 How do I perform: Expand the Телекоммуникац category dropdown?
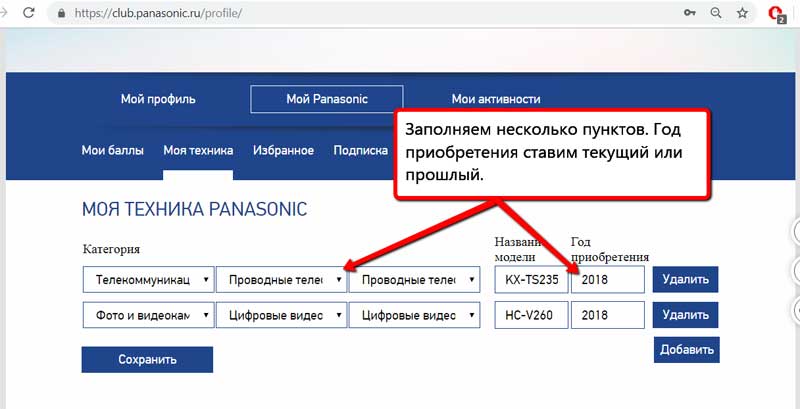tap(148, 279)
